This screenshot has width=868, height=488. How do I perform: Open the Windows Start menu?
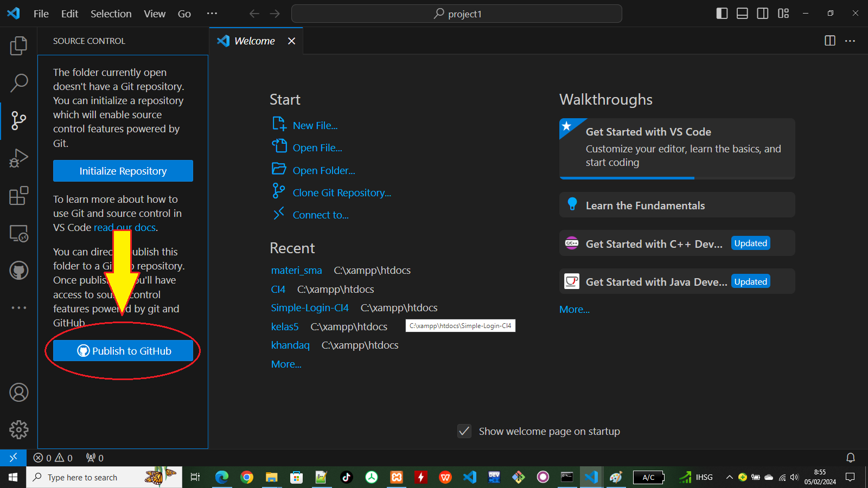coord(13,477)
